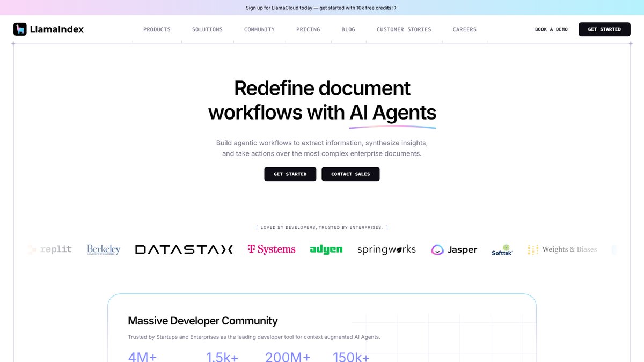Click the LlamaIndex wordmark text
Screen dimensions: 644x362
click(x=57, y=29)
